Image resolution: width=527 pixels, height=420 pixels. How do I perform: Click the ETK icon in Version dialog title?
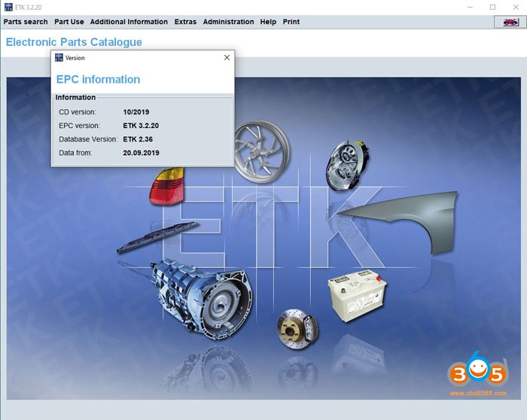pos(59,57)
